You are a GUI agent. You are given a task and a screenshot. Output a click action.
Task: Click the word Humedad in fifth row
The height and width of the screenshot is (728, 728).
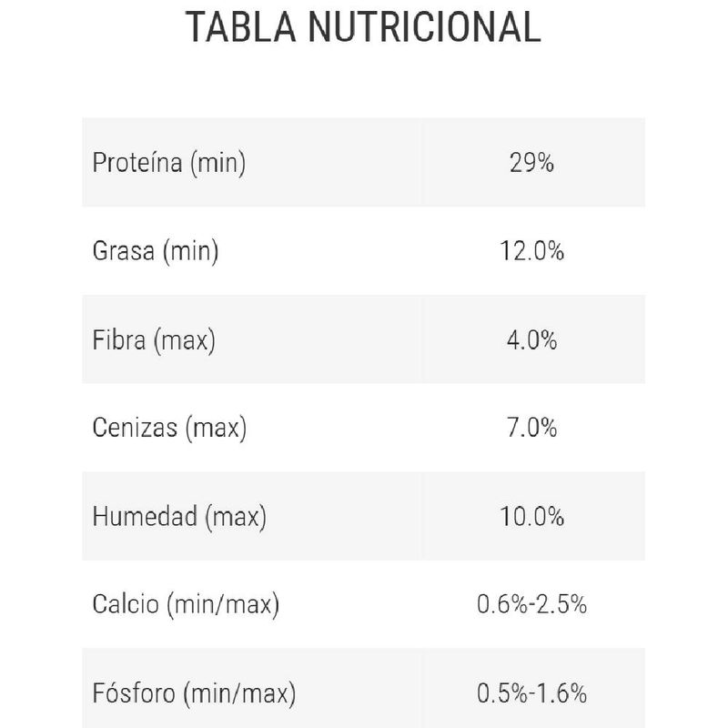145,516
